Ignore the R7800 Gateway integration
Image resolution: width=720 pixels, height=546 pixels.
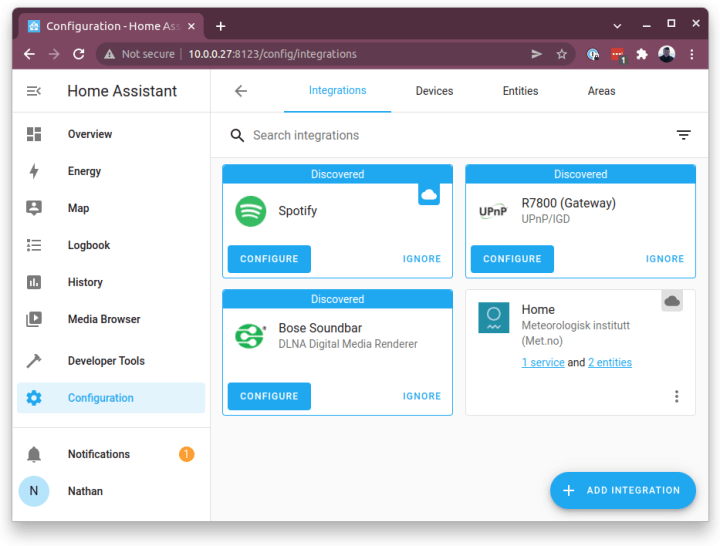[664, 259]
